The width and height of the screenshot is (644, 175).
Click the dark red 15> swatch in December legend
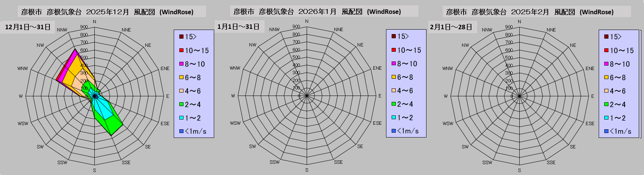[181, 37]
